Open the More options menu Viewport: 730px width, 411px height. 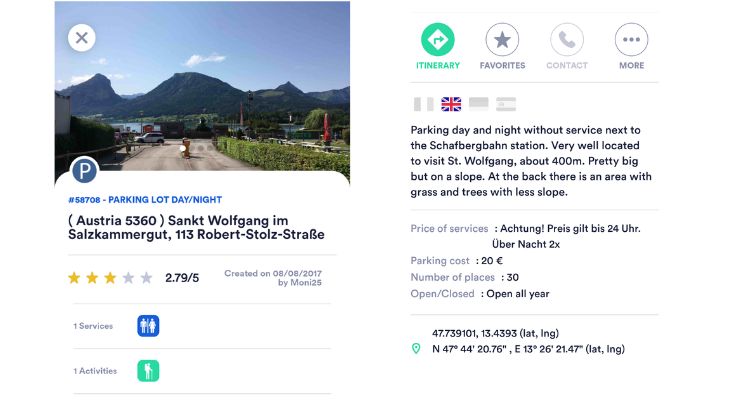point(632,40)
